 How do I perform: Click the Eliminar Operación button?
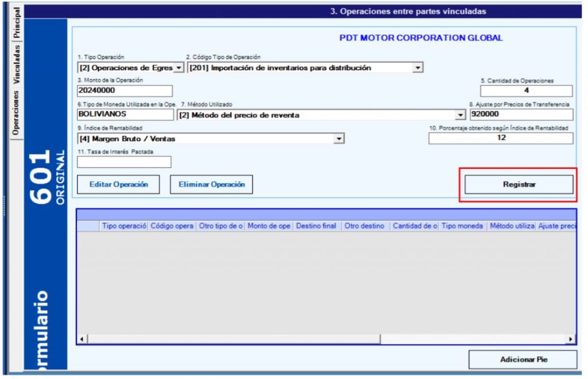(211, 184)
